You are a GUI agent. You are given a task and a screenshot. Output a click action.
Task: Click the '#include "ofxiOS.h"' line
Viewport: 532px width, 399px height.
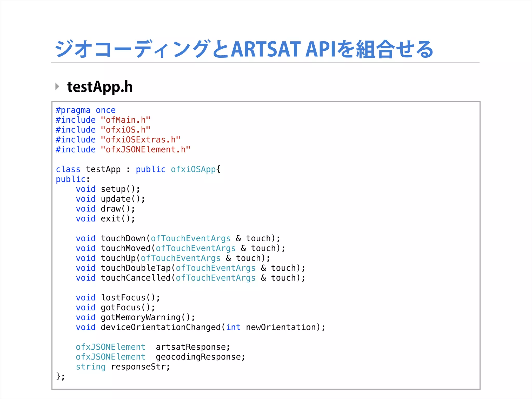[x=103, y=130]
